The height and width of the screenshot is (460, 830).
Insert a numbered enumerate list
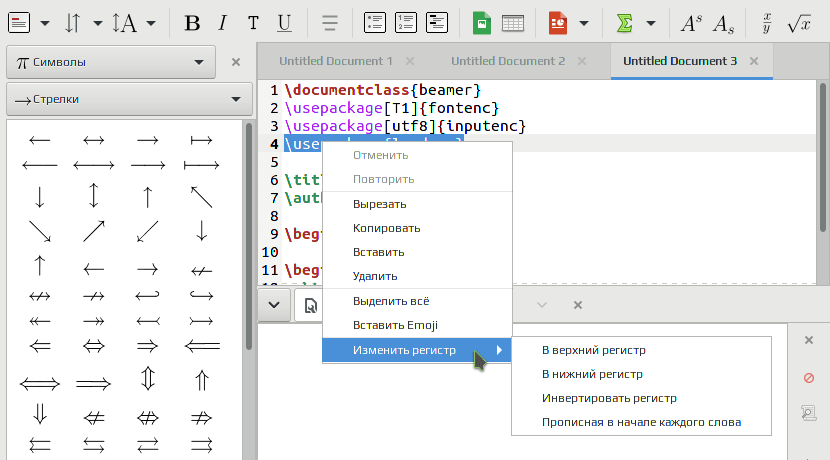click(405, 23)
